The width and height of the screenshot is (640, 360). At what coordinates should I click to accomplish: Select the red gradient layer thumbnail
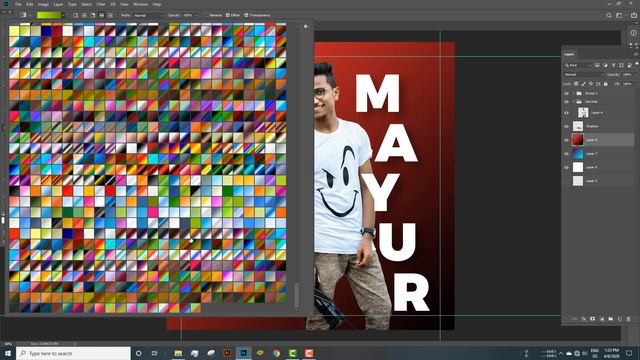[x=578, y=140]
